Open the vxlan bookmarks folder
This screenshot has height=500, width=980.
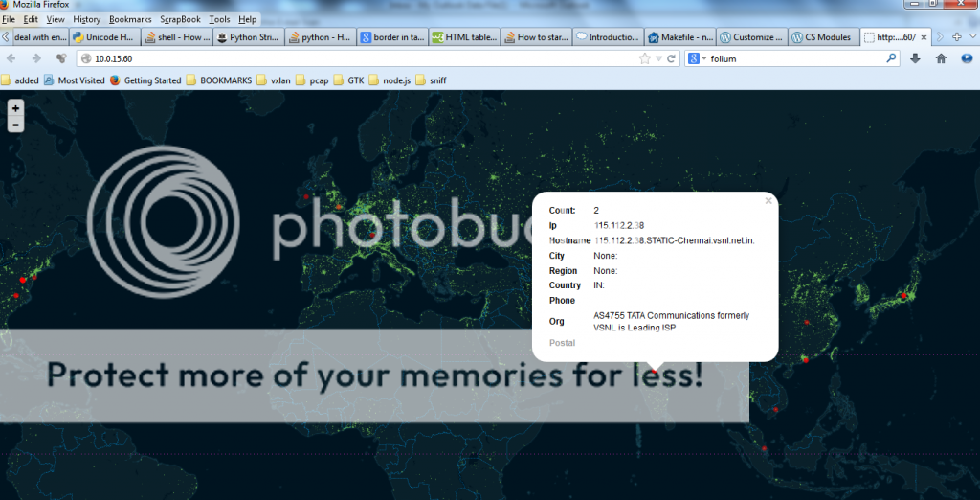coord(273,80)
